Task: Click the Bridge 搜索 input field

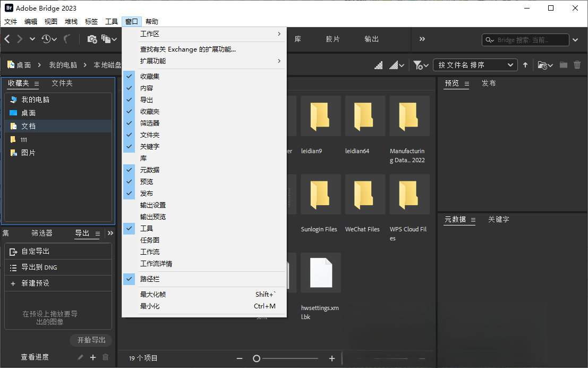Action: (525, 40)
